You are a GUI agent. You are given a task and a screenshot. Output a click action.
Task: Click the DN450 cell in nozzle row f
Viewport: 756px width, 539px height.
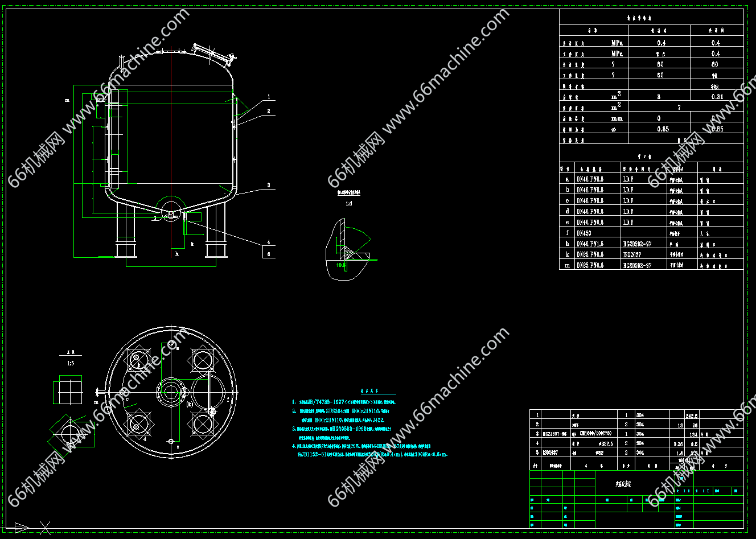tap(584, 233)
